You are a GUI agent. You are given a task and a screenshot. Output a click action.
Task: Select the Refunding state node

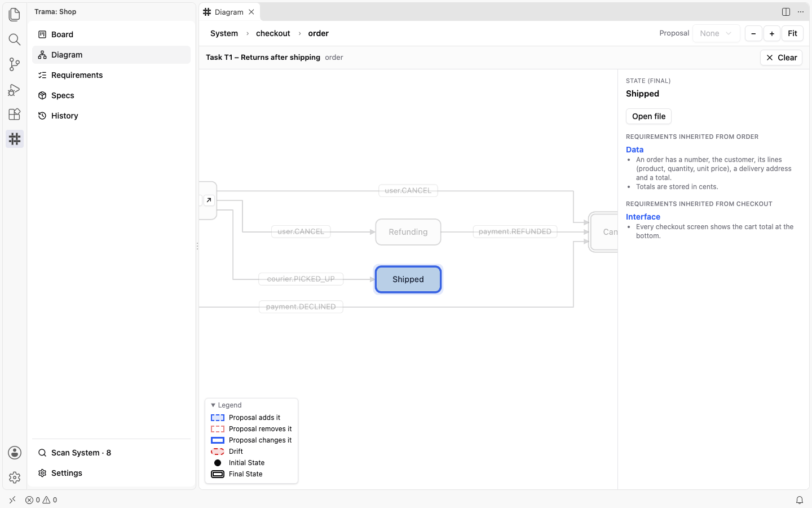click(x=408, y=232)
